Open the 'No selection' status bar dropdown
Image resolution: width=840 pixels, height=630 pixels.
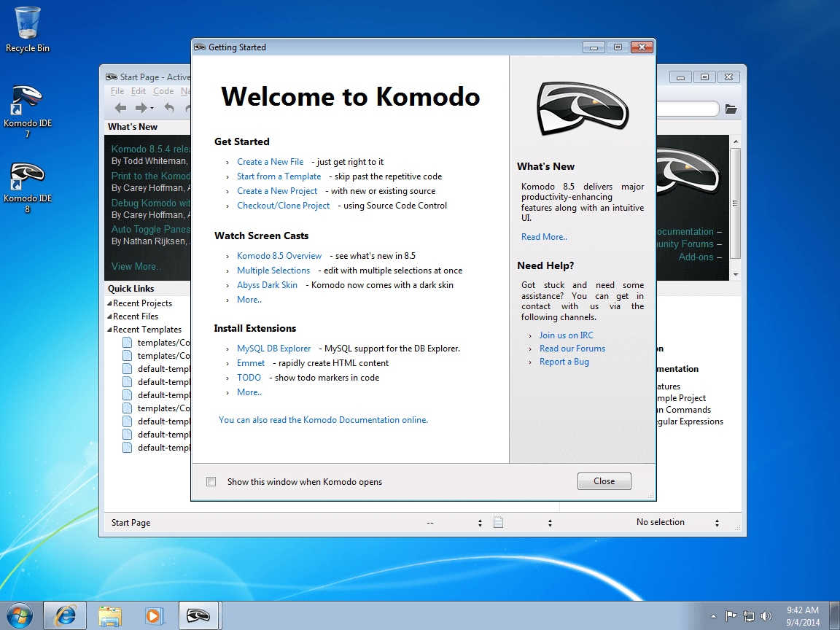point(717,523)
